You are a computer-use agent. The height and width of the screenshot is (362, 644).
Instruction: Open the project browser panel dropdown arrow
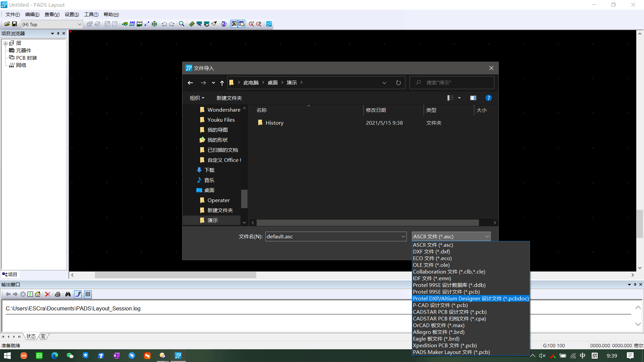coord(52,34)
